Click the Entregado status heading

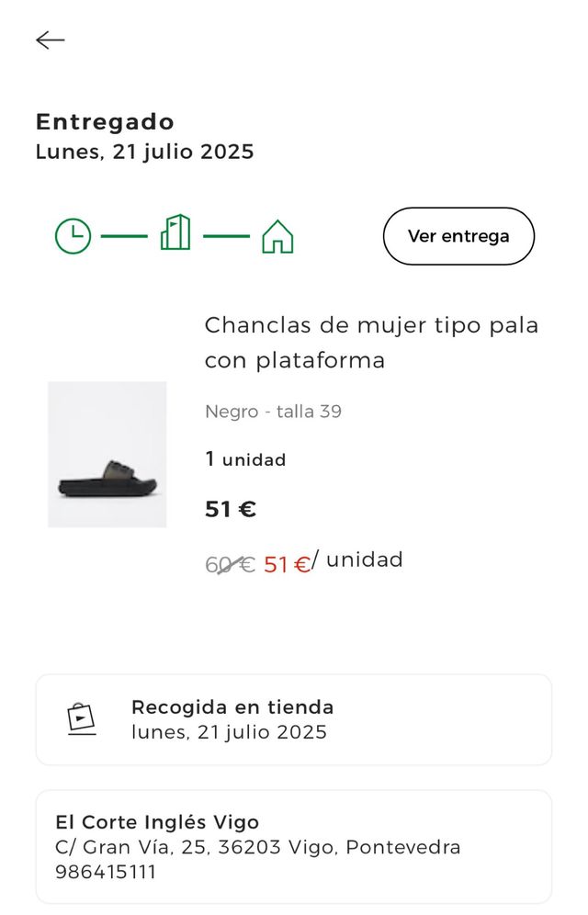(105, 122)
